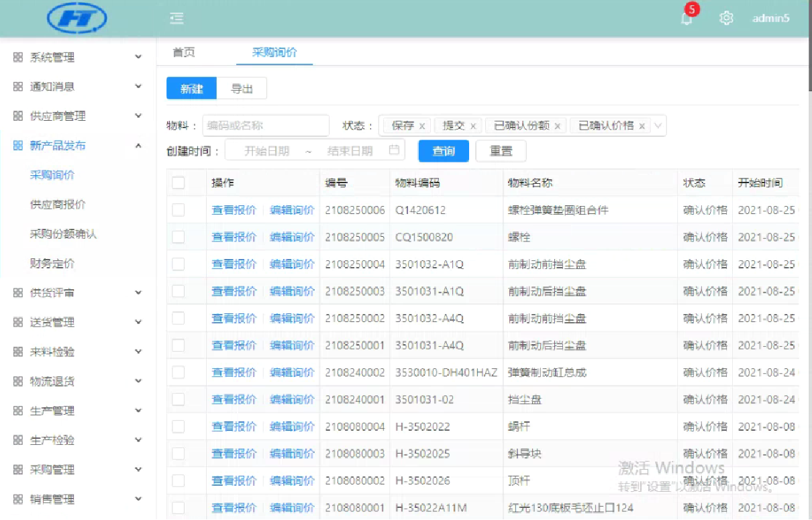The height and width of the screenshot is (520, 812).
Task: Collapse the sidebar with the hamburger icon
Action: 176,19
